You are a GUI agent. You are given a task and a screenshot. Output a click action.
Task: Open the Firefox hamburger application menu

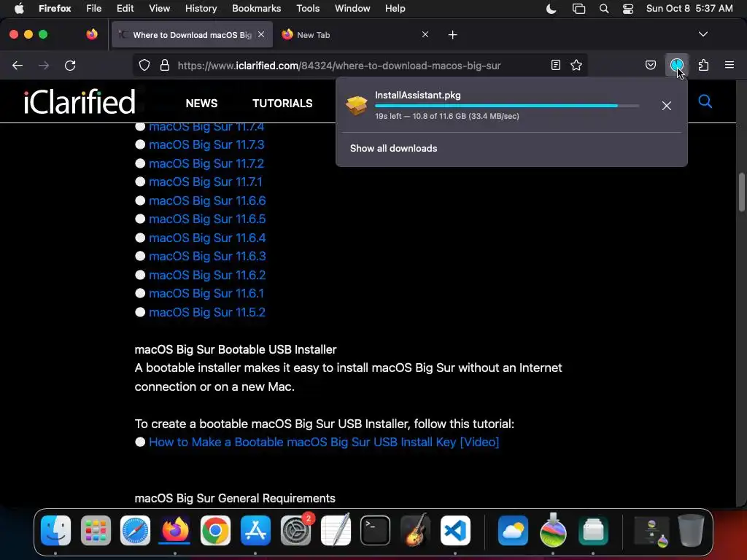point(729,65)
